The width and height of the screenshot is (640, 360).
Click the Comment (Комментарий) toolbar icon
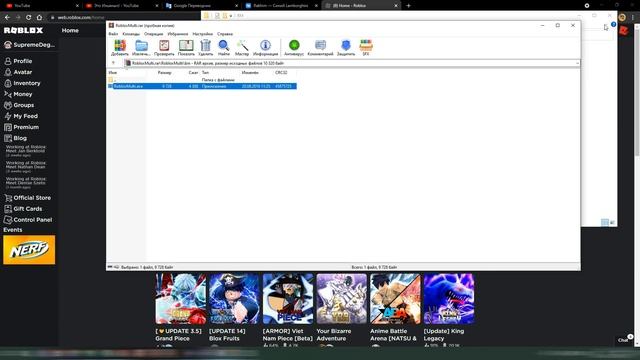[320, 48]
